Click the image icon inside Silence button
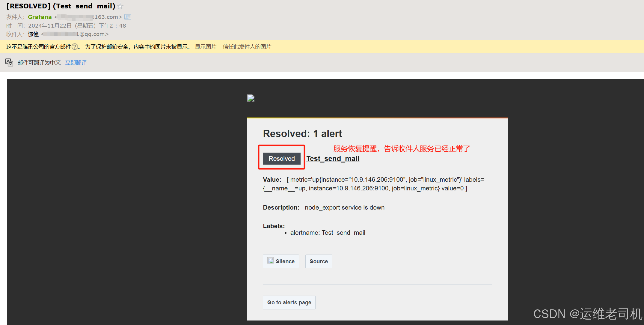644x325 pixels. pyautogui.click(x=270, y=261)
